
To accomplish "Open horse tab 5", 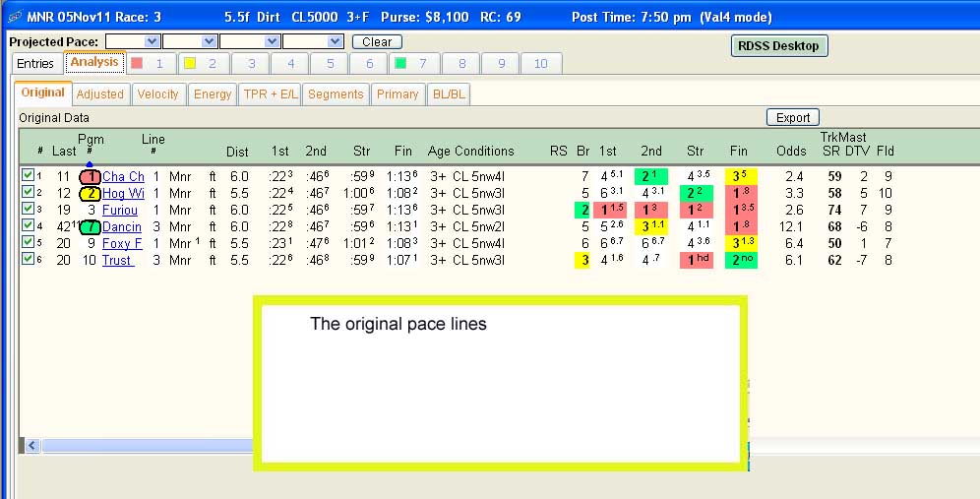I will point(330,64).
